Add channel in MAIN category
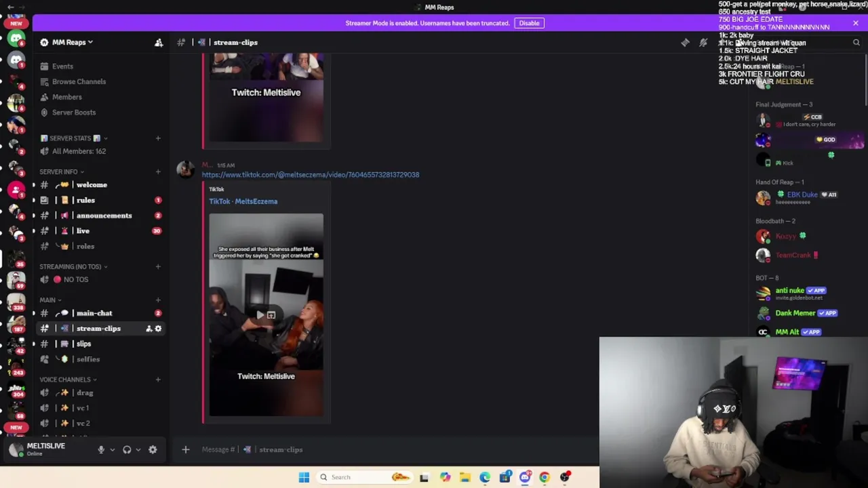 (158, 300)
